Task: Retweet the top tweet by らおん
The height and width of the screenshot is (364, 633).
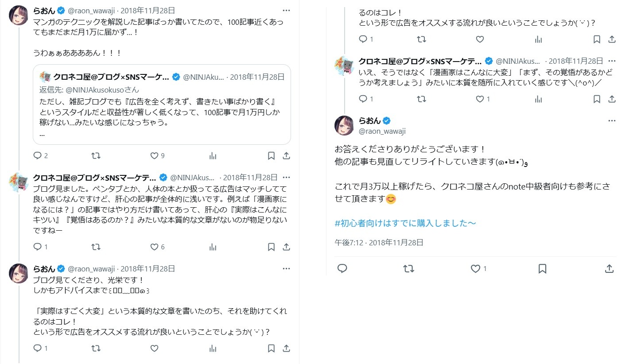Action: (x=95, y=156)
